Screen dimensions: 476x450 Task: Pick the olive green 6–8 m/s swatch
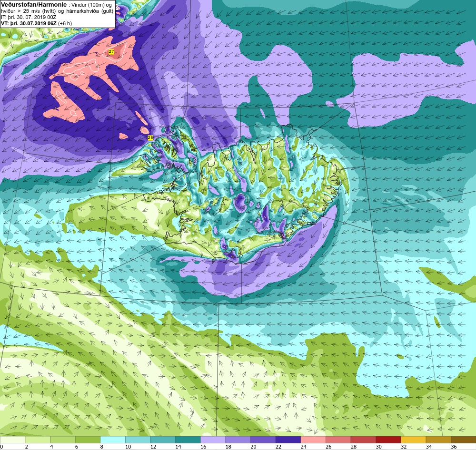click(x=88, y=440)
